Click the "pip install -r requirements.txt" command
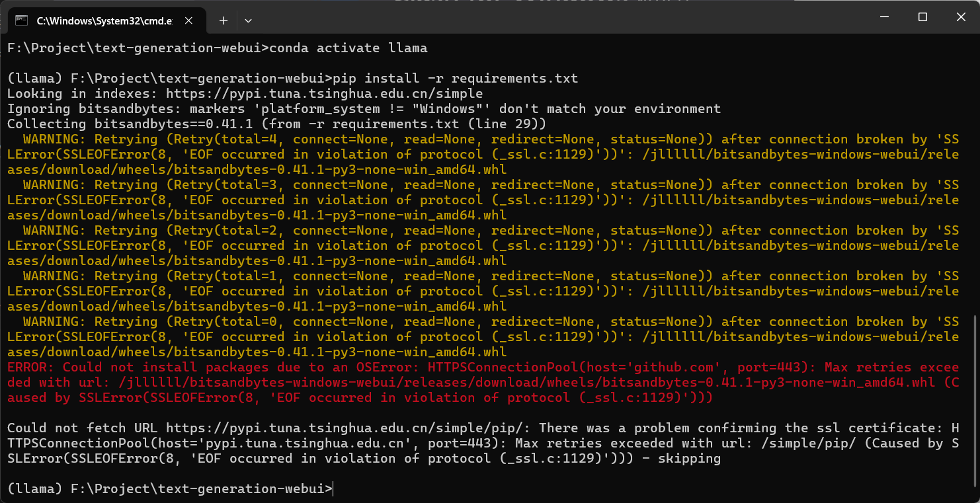 456,79
